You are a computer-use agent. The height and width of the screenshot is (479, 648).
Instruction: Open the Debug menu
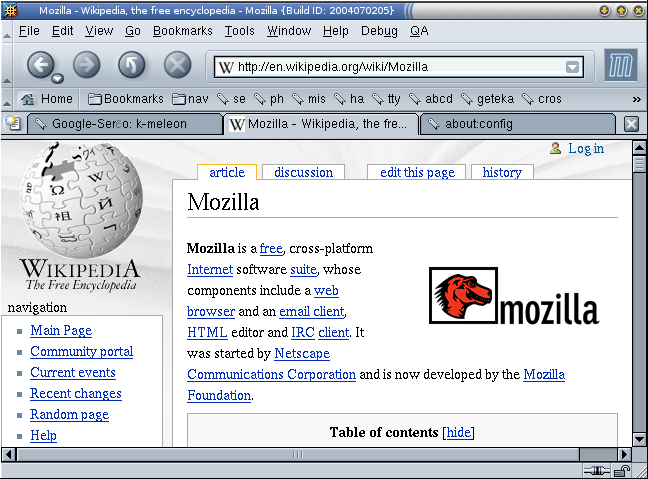click(379, 31)
